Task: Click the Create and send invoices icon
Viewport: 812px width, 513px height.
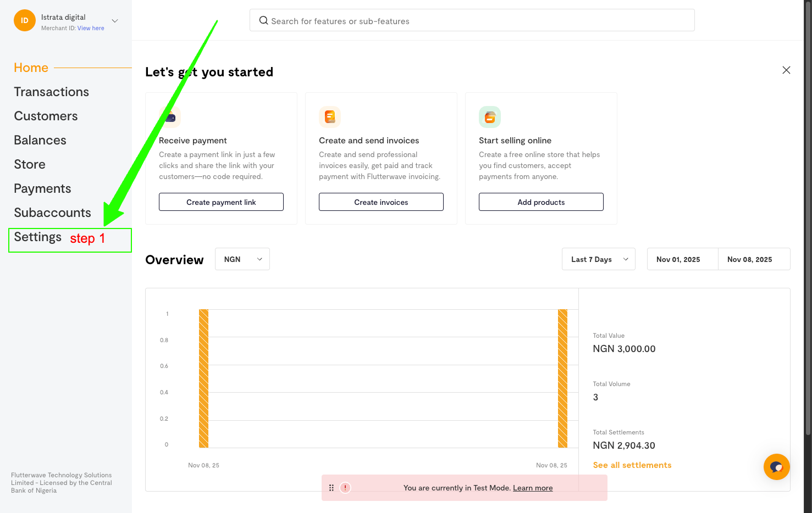Action: (x=330, y=117)
